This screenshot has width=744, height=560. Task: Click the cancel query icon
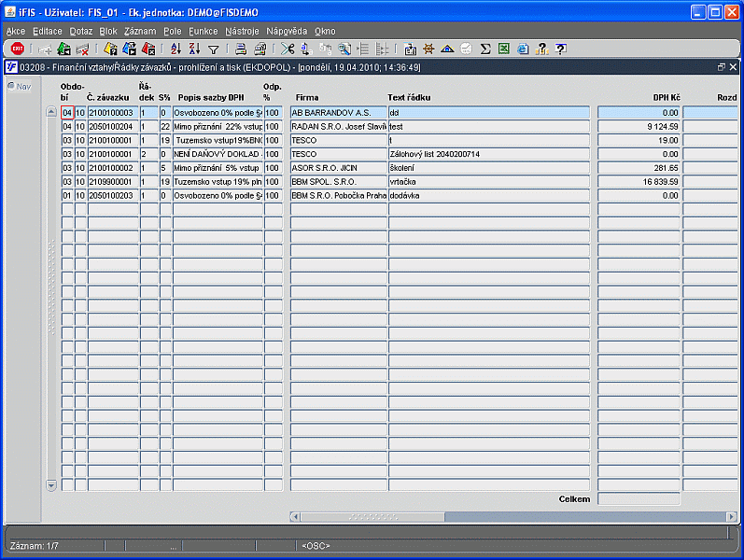[148, 49]
